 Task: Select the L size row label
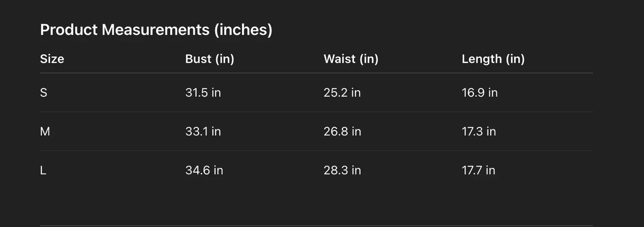tap(43, 170)
